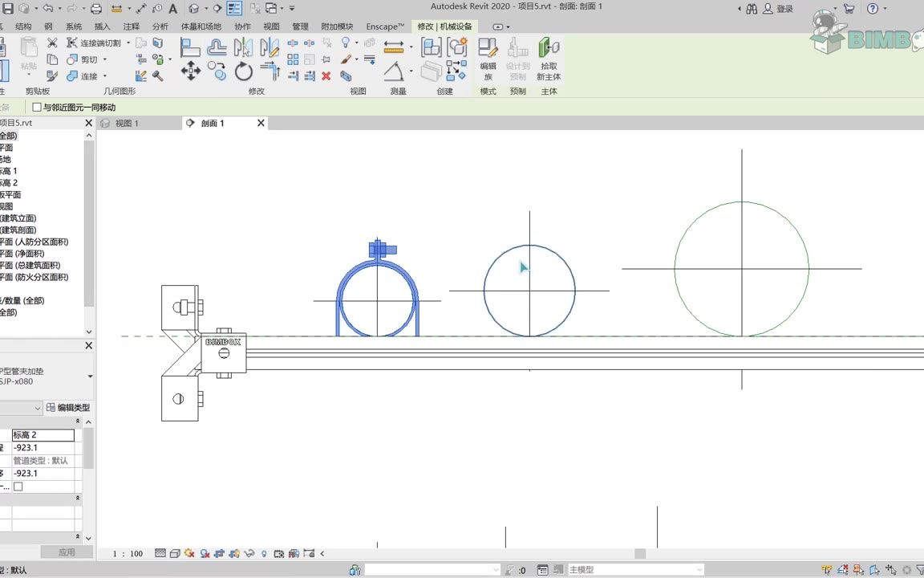Image resolution: width=924 pixels, height=578 pixels.
Task: Activate the Rotate tool
Action: coord(244,72)
